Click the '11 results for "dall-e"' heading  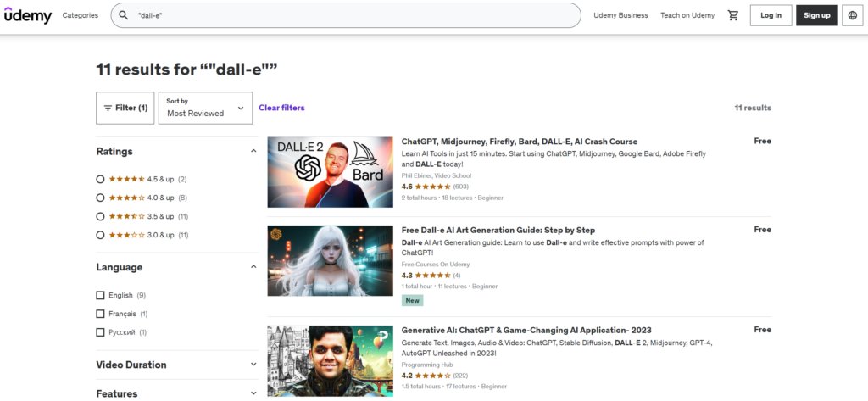pyautogui.click(x=186, y=70)
